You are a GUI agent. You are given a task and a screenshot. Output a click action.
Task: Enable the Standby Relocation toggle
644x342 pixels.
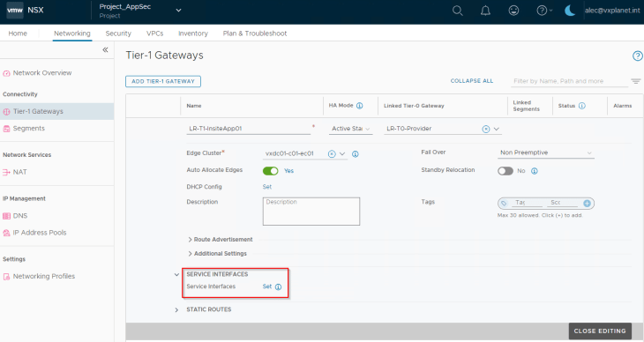[x=505, y=171]
